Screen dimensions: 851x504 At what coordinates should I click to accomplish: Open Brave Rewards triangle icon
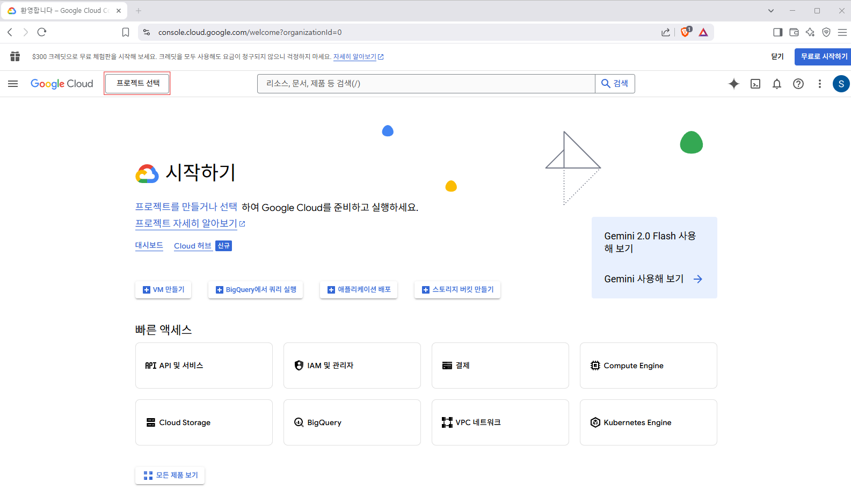703,32
